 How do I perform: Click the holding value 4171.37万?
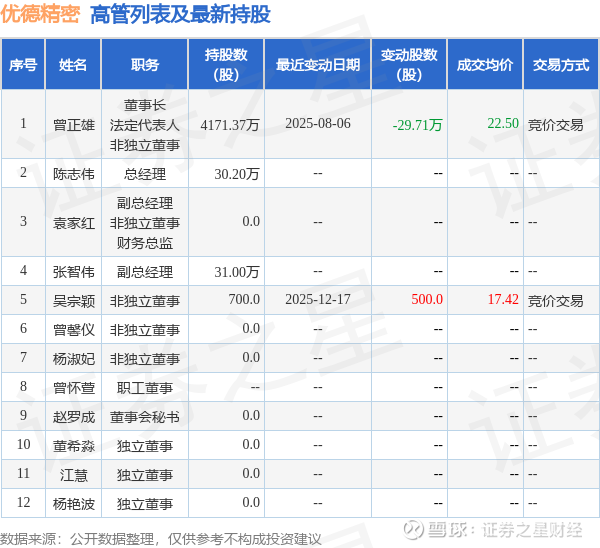230,125
